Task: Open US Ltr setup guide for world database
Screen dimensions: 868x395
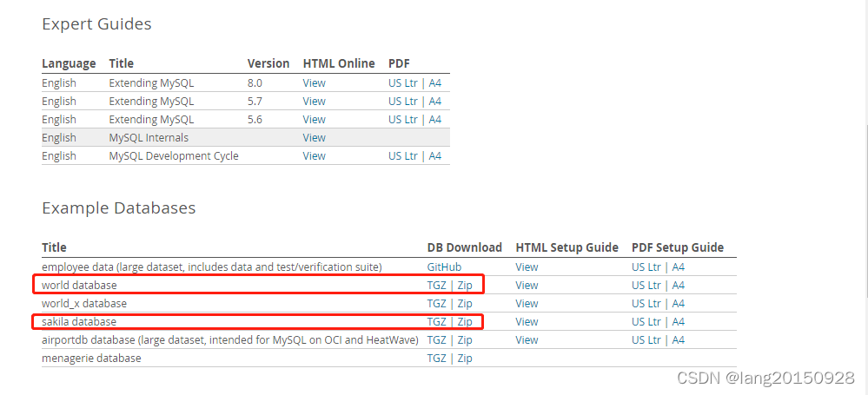Action: click(x=646, y=286)
